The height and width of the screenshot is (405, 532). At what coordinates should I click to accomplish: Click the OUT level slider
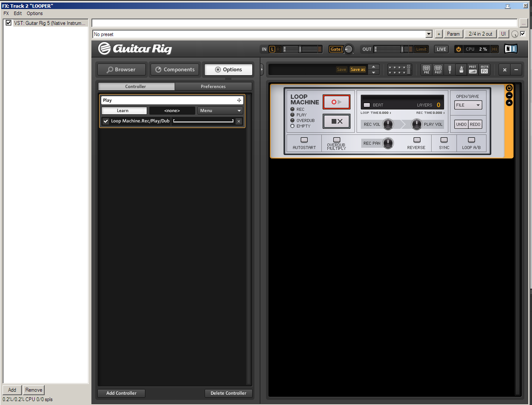pos(393,49)
